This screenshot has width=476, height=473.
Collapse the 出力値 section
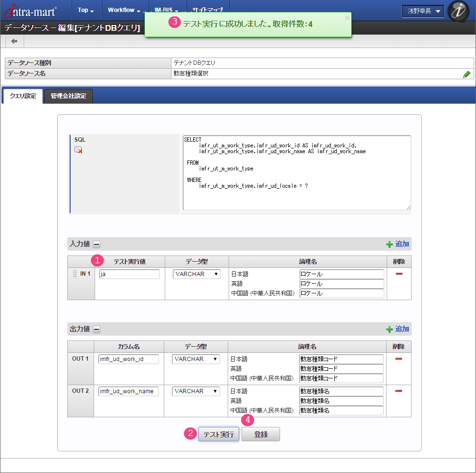click(97, 329)
